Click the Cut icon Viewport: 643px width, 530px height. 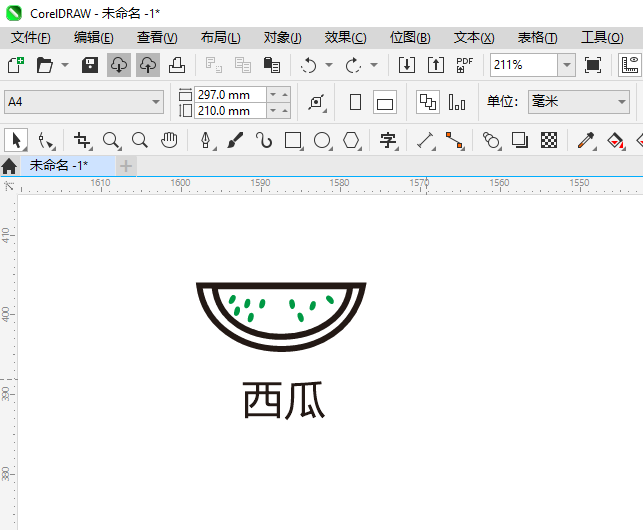(x=214, y=65)
